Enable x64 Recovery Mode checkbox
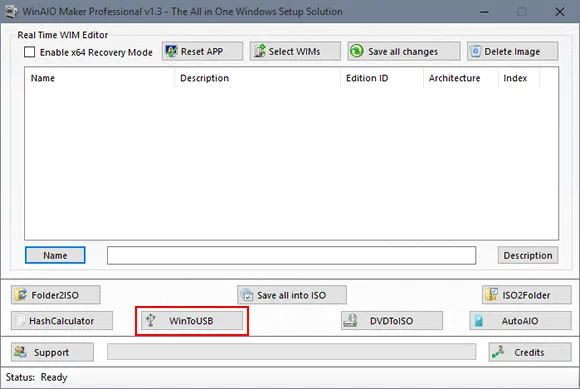Screen dimensions: 580x389 30,52
